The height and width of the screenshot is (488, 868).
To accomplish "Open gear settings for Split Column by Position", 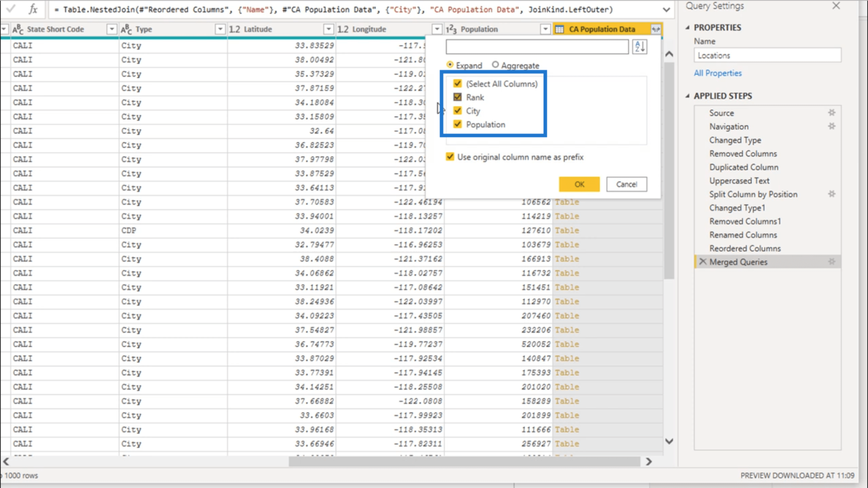I will (x=832, y=194).
